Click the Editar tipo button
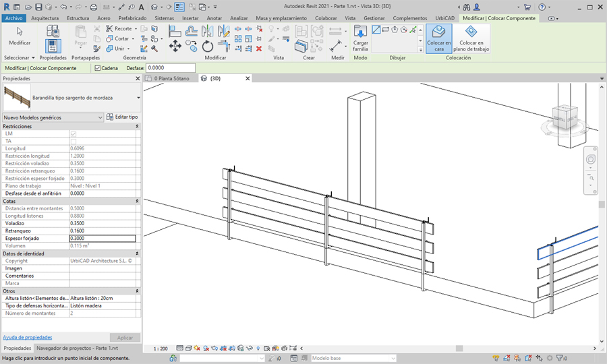The height and width of the screenshot is (364, 607). (123, 117)
